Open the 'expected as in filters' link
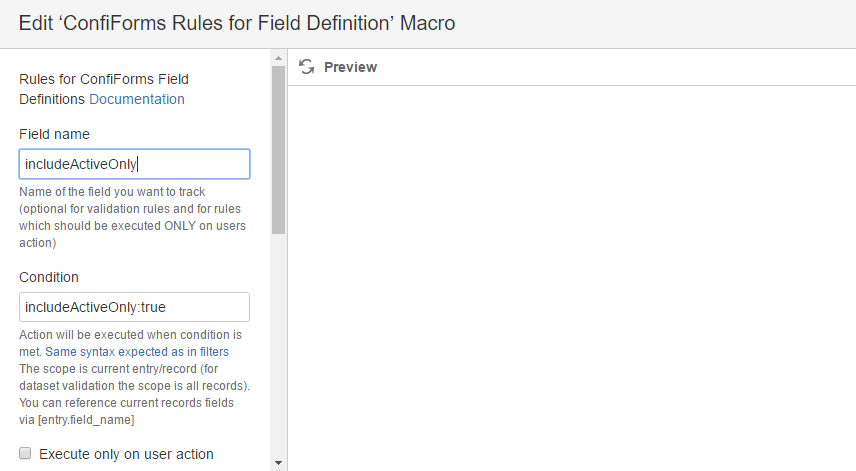Image resolution: width=856 pixels, height=471 pixels. coord(173,352)
